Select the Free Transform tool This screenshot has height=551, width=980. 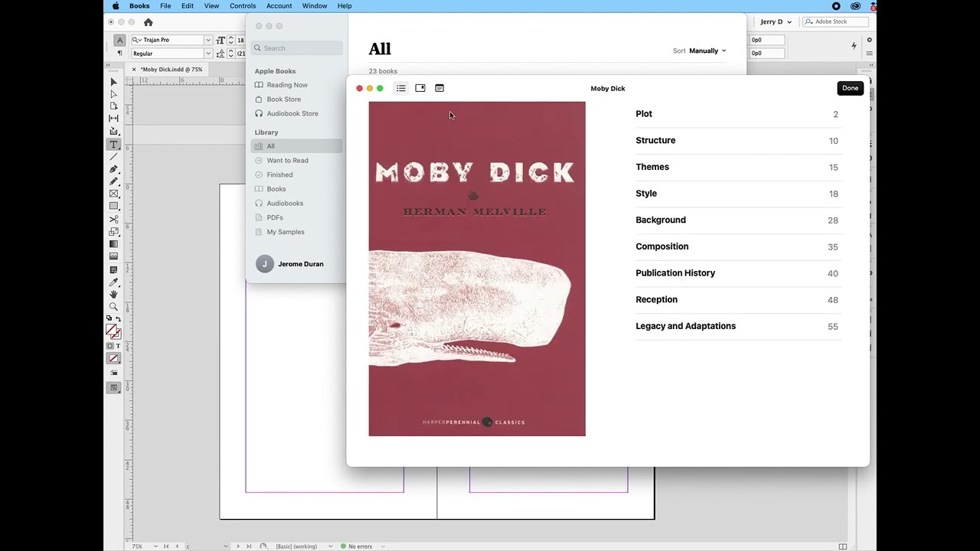click(x=113, y=232)
